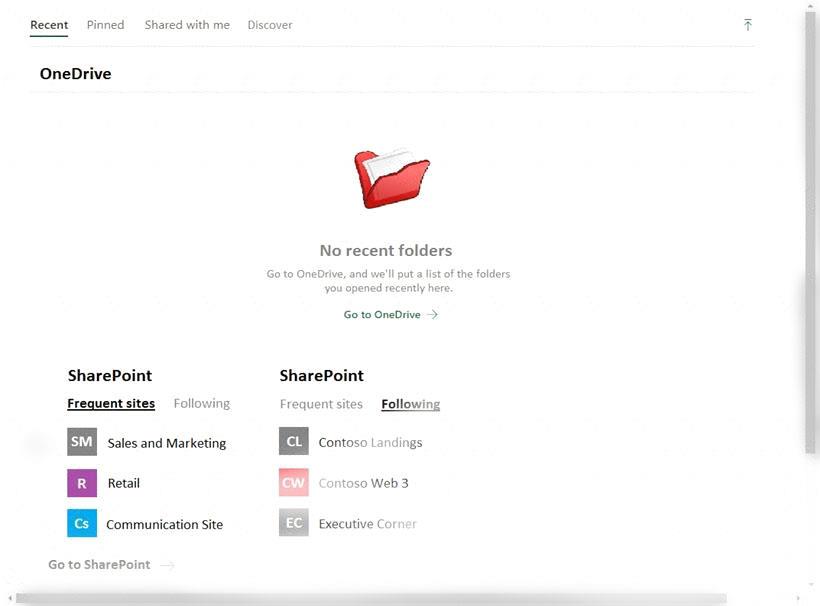
Task: Click the EC site icon
Action: coord(294,522)
